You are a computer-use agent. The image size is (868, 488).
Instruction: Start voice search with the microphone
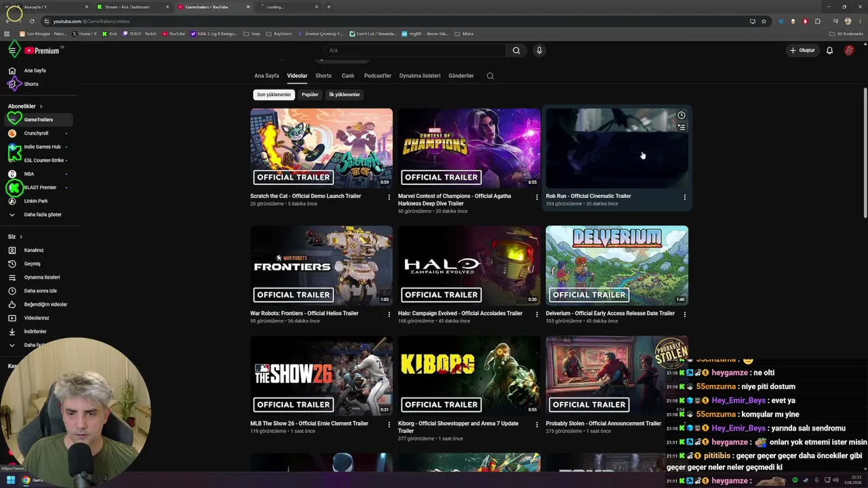(x=539, y=50)
